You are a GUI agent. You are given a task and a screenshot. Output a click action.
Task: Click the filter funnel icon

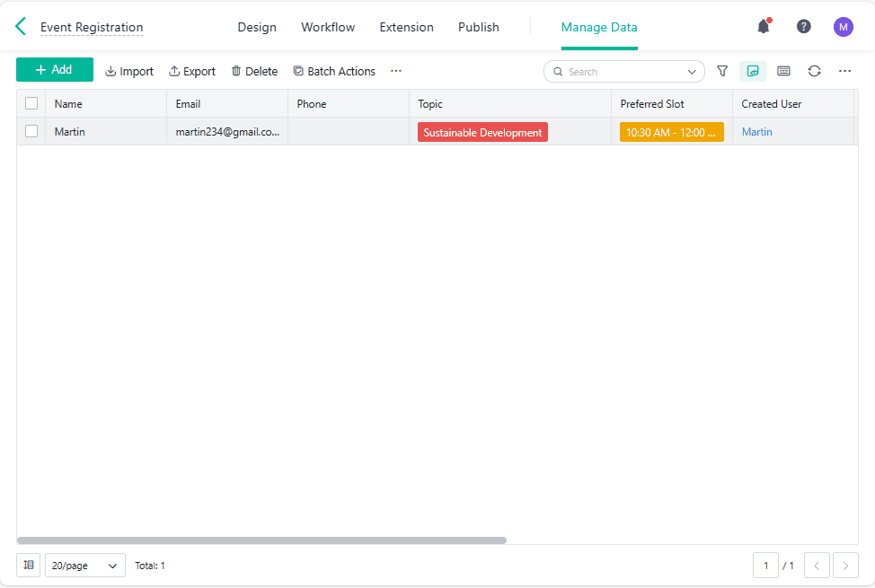pos(722,71)
